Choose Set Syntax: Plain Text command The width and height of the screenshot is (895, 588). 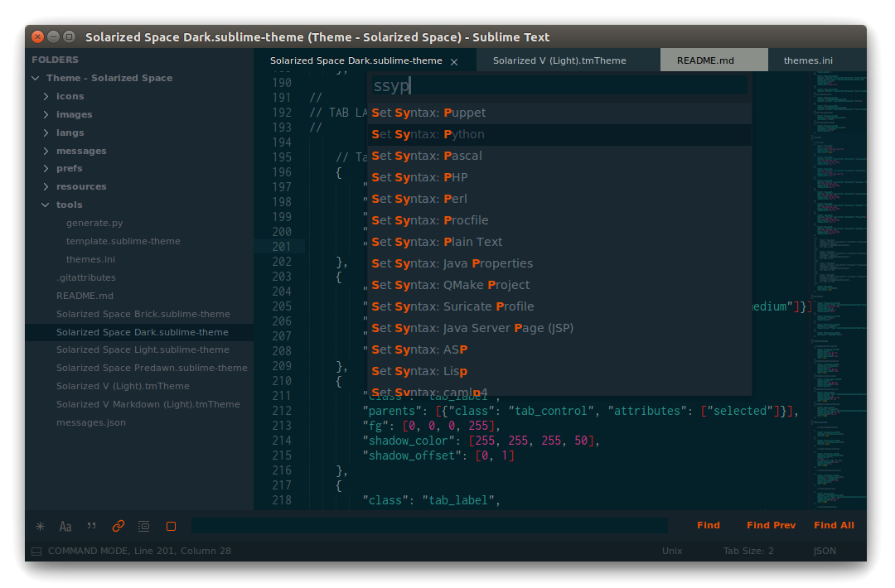pos(559,242)
